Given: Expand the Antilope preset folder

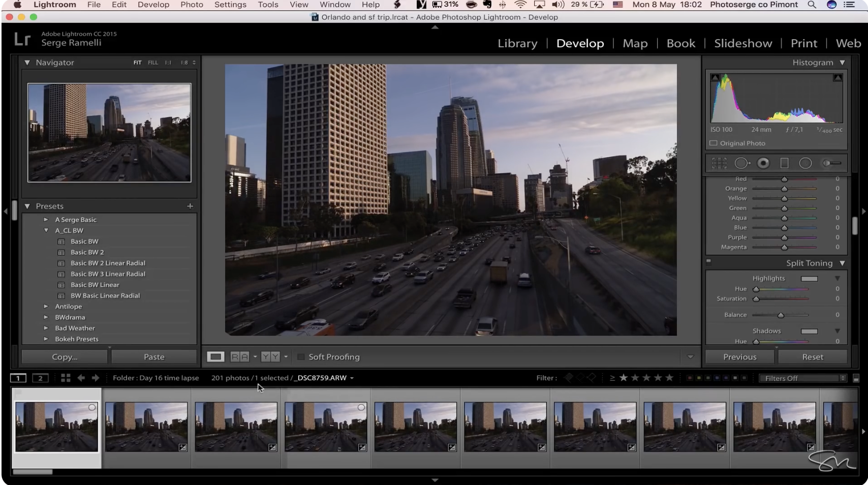Looking at the screenshot, I should [x=46, y=307].
